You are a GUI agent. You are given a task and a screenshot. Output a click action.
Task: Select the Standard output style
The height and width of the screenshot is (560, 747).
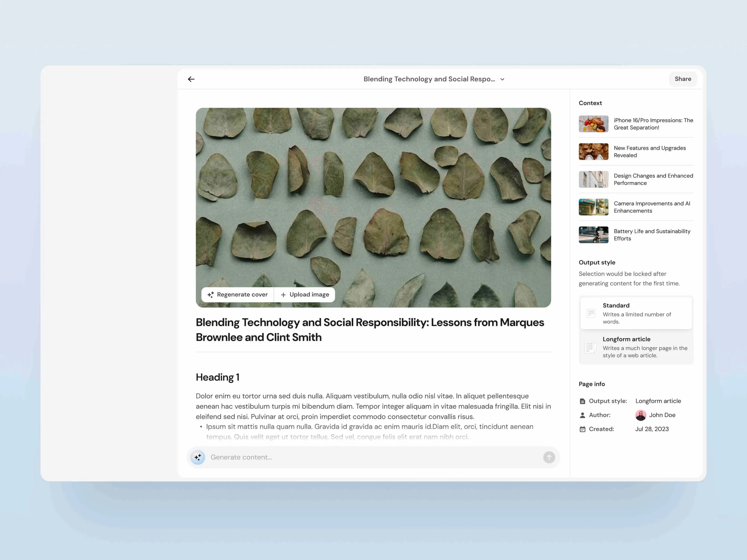(x=636, y=313)
